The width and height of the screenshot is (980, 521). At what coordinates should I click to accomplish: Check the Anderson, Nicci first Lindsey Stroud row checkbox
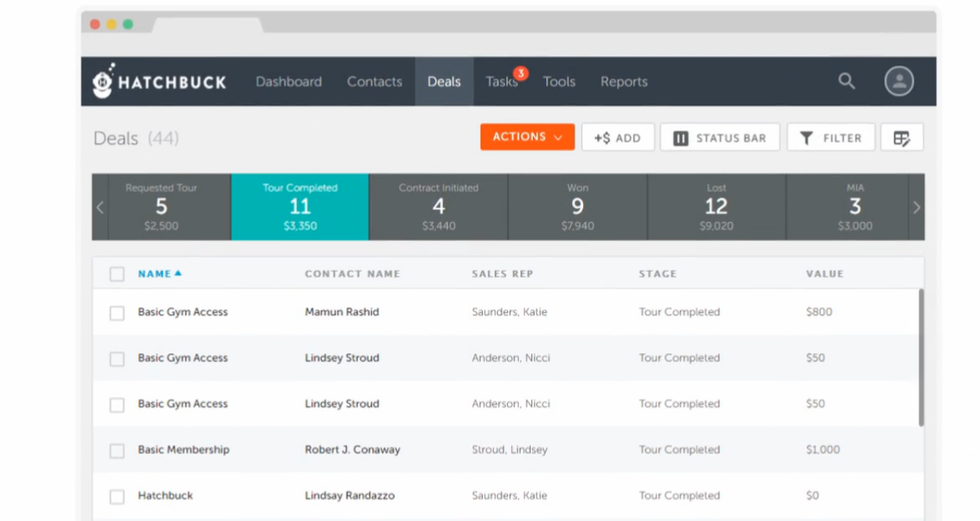pyautogui.click(x=117, y=359)
